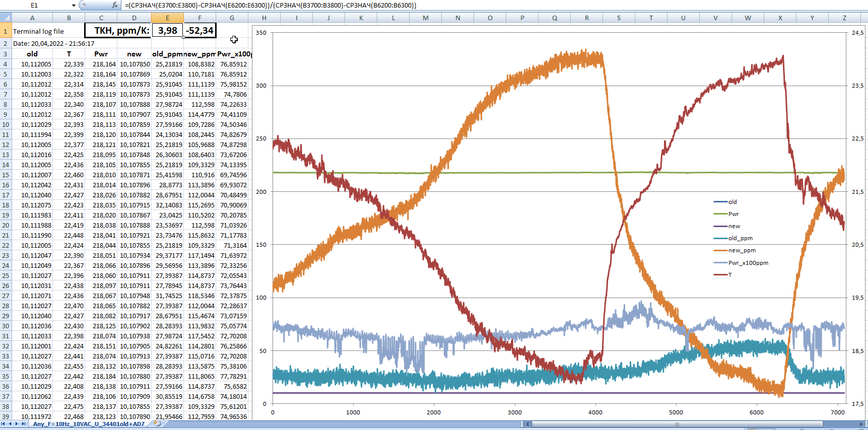868x430 pixels.
Task: Select cell E1 with value 3,98
Action: click(x=167, y=31)
